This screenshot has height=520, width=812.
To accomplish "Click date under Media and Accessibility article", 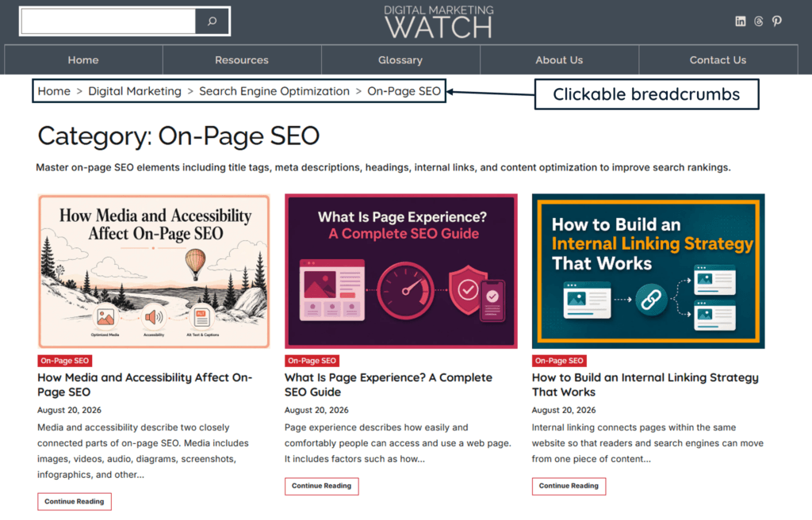I will (x=70, y=410).
